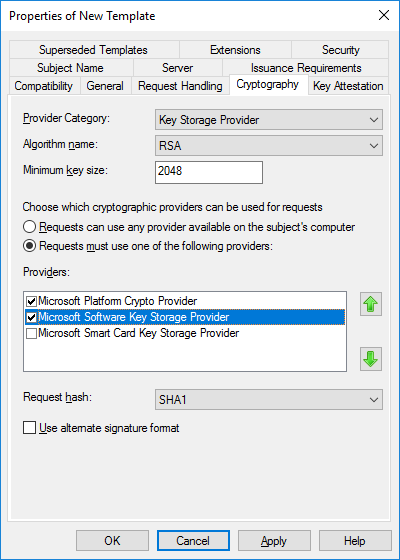Open the Request Handling tab
Screen dimensions: 400x560
click(x=180, y=86)
